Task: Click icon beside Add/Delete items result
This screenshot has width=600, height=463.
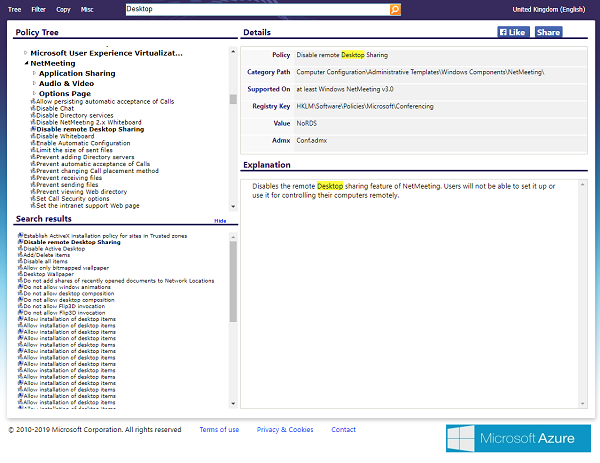Action: [x=20, y=255]
